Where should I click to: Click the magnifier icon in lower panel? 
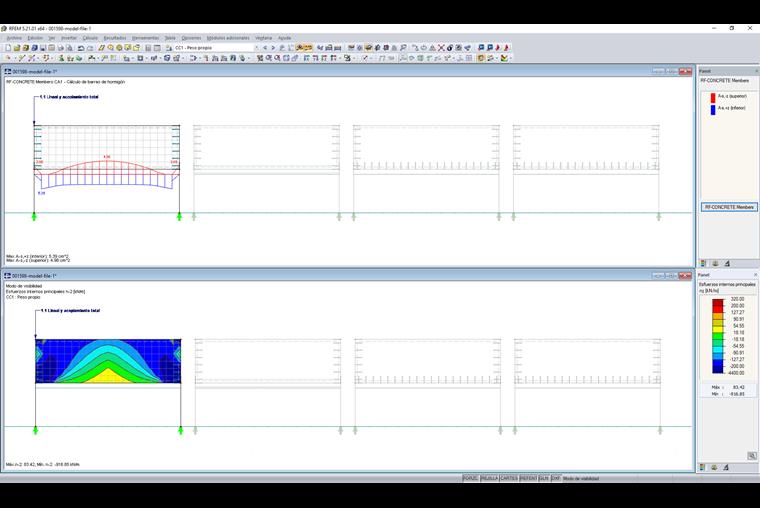[752, 456]
